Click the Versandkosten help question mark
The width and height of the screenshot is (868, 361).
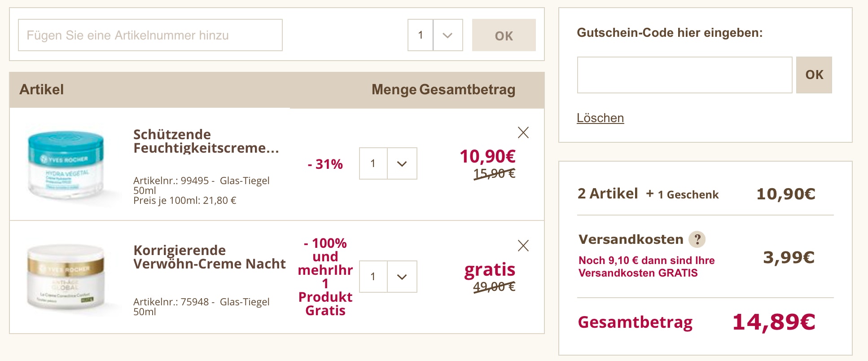coord(697,239)
